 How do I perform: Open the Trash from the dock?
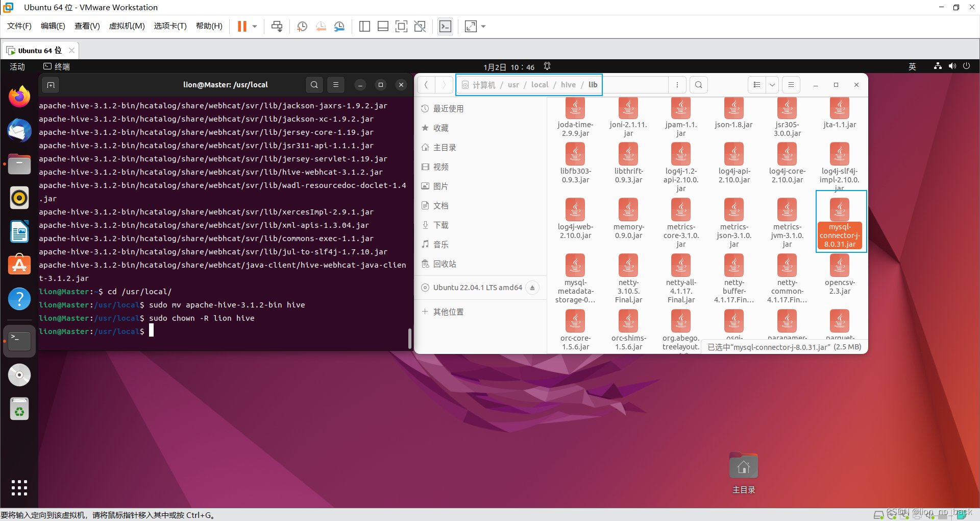point(19,409)
